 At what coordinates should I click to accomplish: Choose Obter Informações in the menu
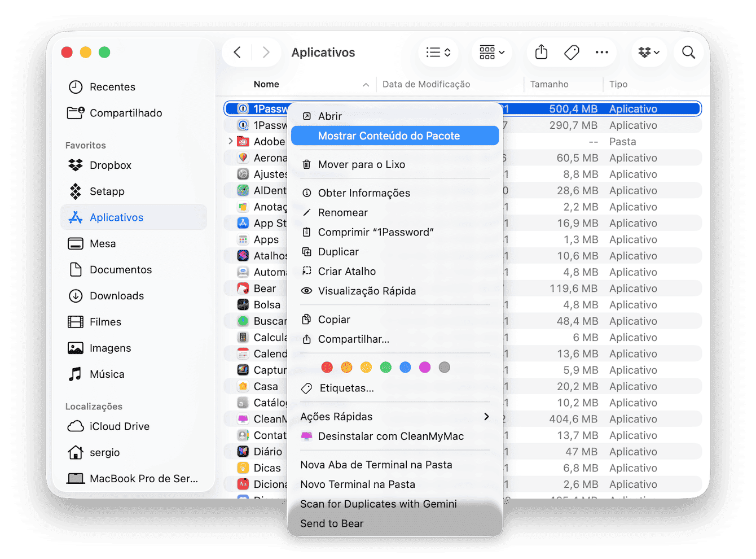395,193
